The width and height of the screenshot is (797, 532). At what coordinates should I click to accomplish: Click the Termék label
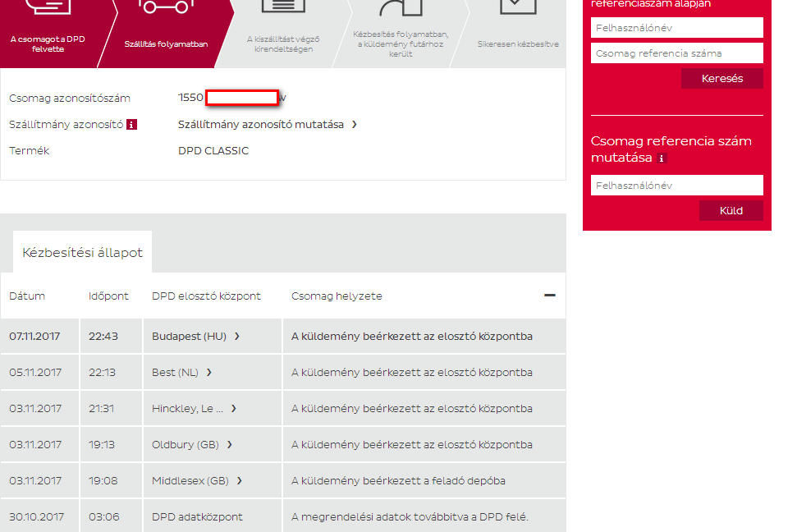click(29, 150)
